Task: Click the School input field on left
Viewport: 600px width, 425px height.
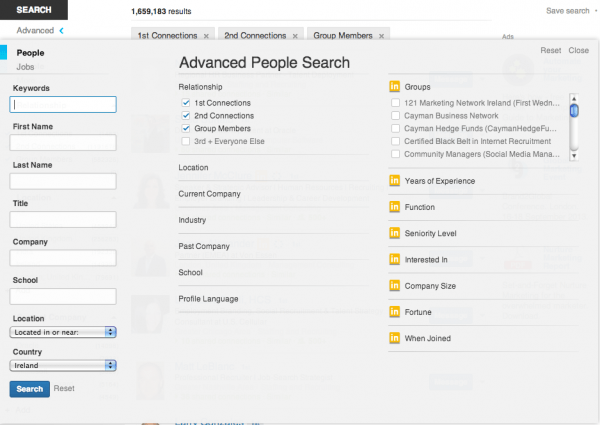Action: [x=63, y=296]
